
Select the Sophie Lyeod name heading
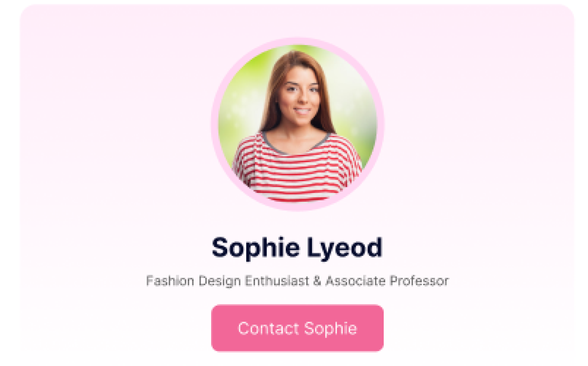pyautogui.click(x=297, y=248)
